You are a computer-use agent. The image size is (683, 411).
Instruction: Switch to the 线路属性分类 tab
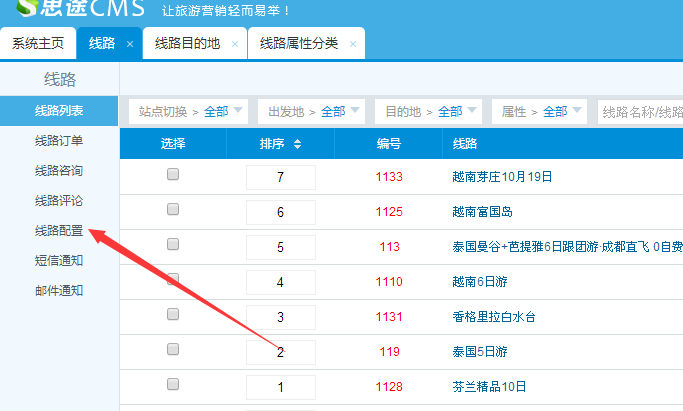[298, 44]
